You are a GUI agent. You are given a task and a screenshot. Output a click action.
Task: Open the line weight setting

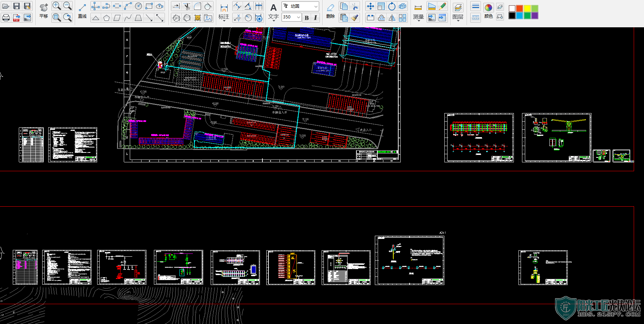tap(476, 6)
